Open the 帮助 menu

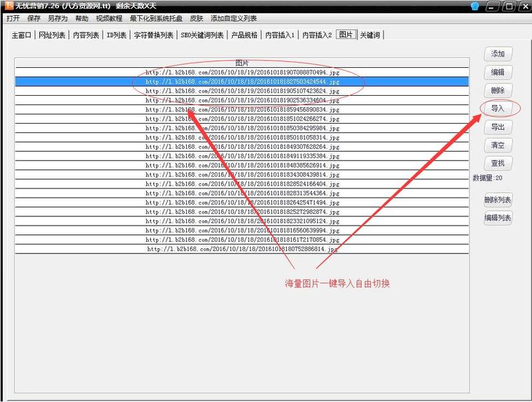pyautogui.click(x=82, y=19)
